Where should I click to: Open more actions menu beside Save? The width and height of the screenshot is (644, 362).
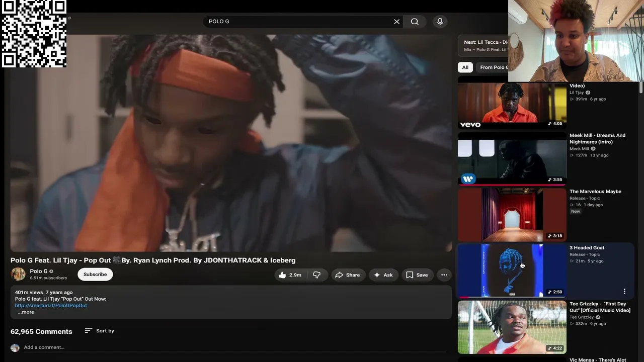(444, 275)
